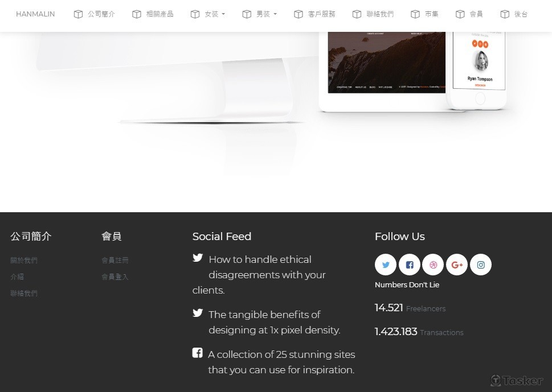Click Twitter bird beside tangible benefits post
Viewport: 552px width, 392px height.
pos(198,312)
